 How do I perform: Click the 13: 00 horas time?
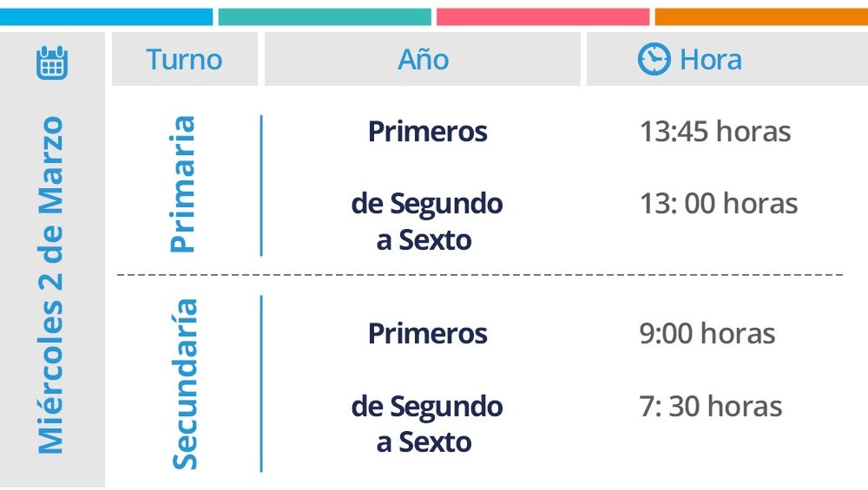point(719,204)
